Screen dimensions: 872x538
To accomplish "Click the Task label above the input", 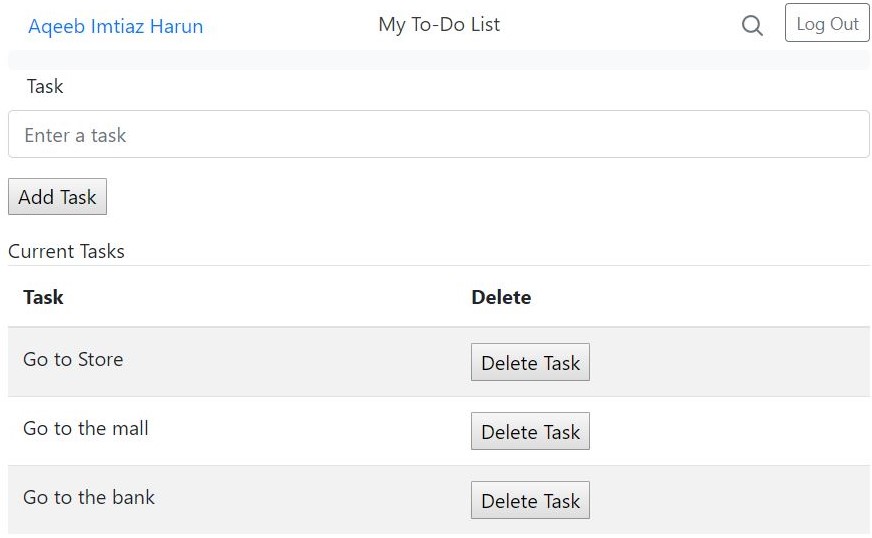I will point(45,86).
